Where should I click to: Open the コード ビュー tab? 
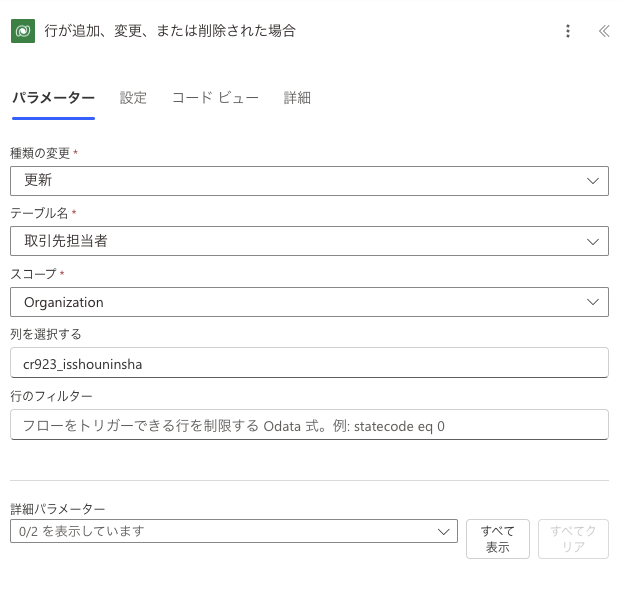(x=215, y=98)
